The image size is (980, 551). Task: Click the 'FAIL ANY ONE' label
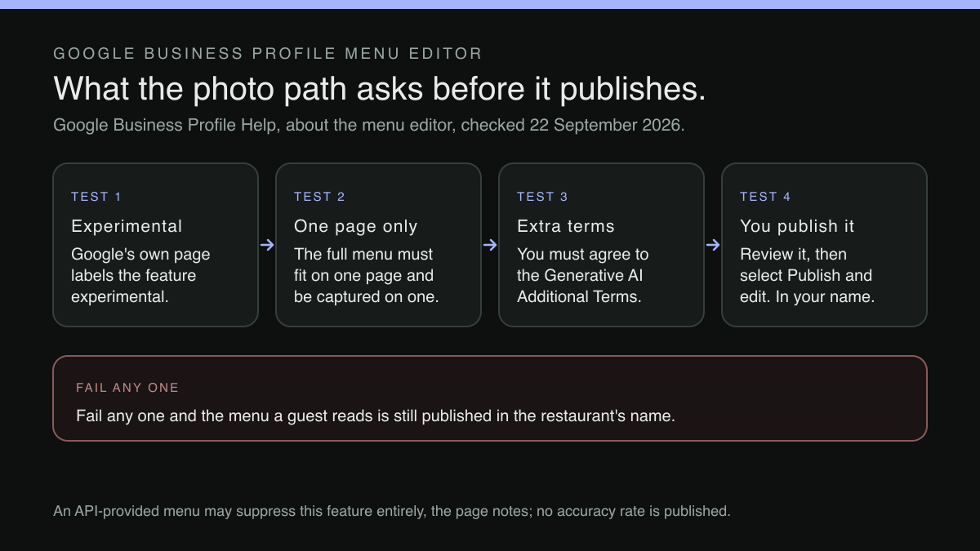(127, 388)
